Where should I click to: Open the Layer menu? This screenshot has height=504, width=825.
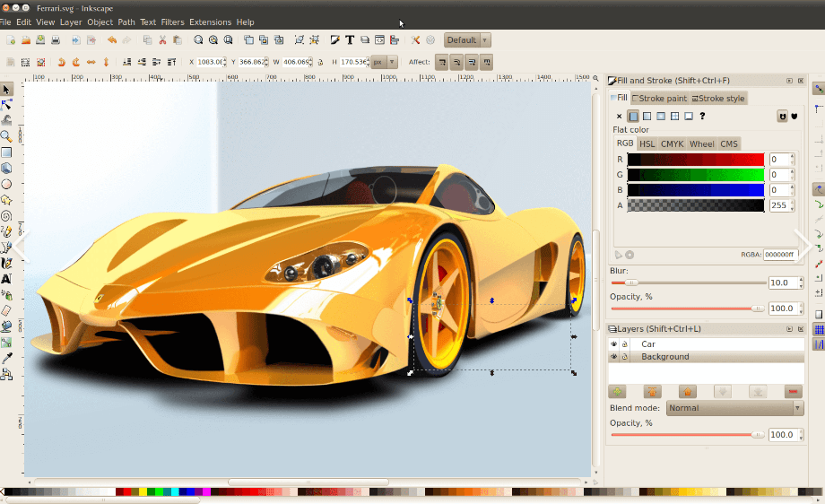71,22
